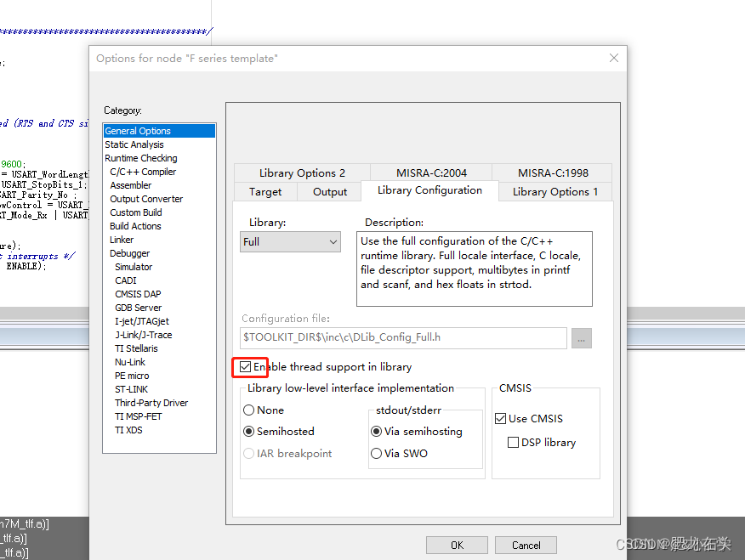
Task: Open the Library dropdown showing Full
Action: point(290,242)
